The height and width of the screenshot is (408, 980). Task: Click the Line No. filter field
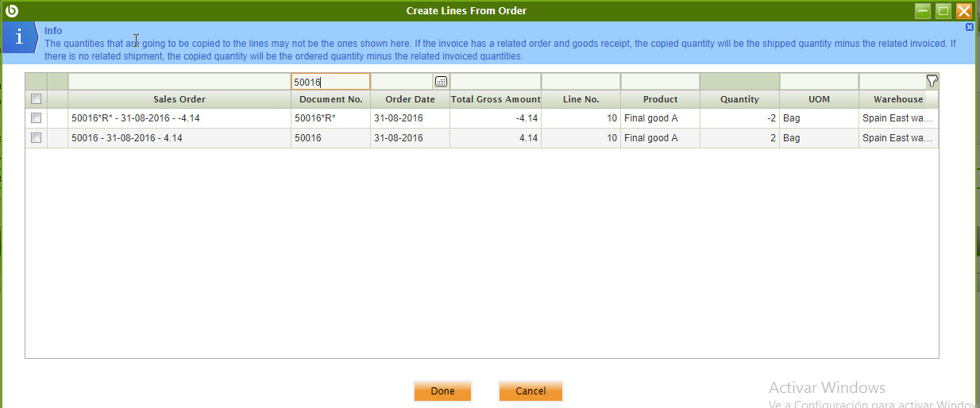[x=581, y=82]
